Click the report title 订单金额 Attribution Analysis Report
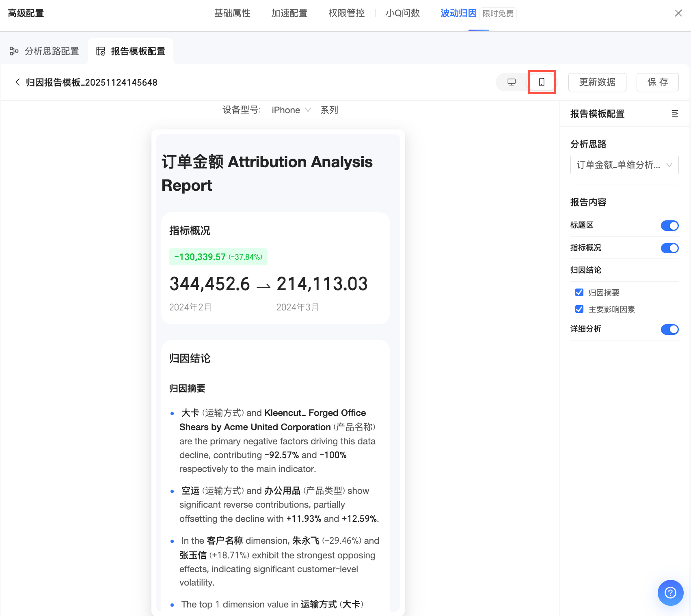 click(267, 173)
